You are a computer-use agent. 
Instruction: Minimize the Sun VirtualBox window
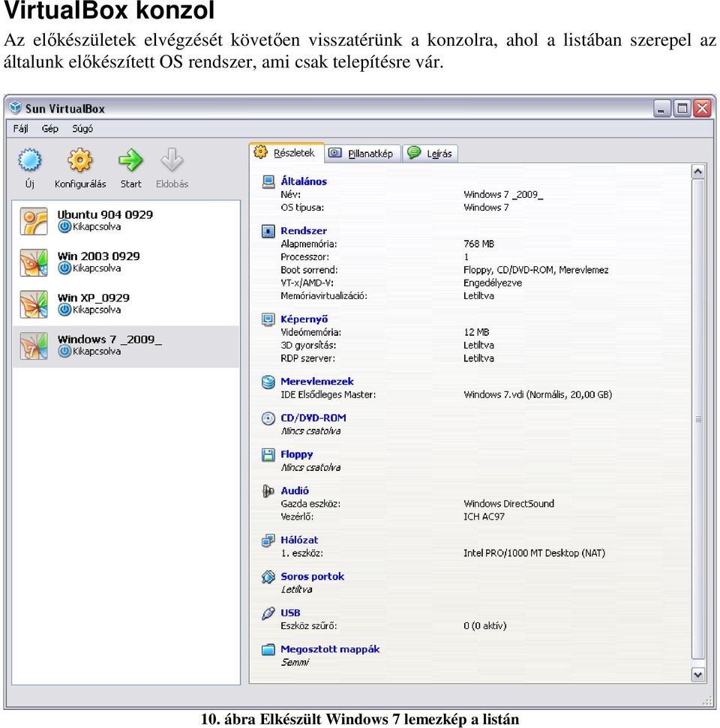coord(661,108)
